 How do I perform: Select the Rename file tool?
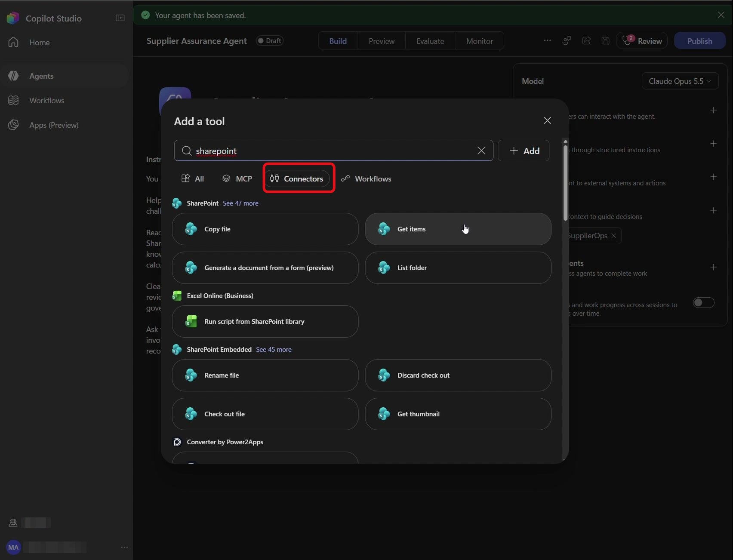click(265, 375)
